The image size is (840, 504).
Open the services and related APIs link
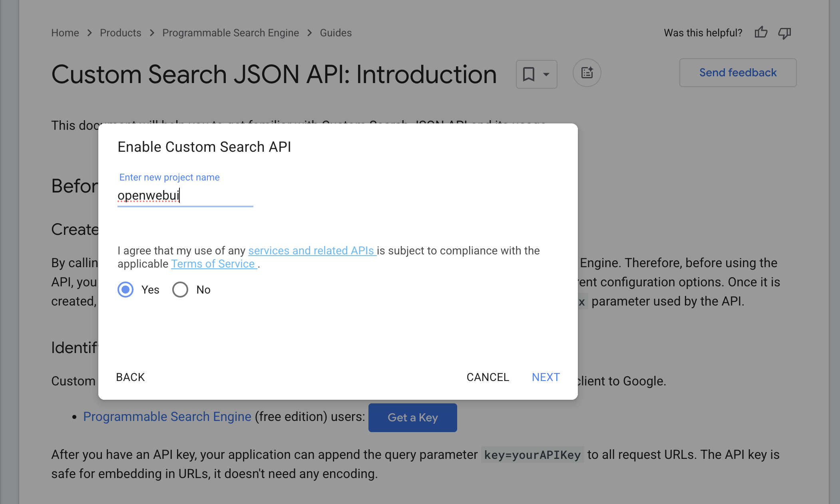coord(312,250)
